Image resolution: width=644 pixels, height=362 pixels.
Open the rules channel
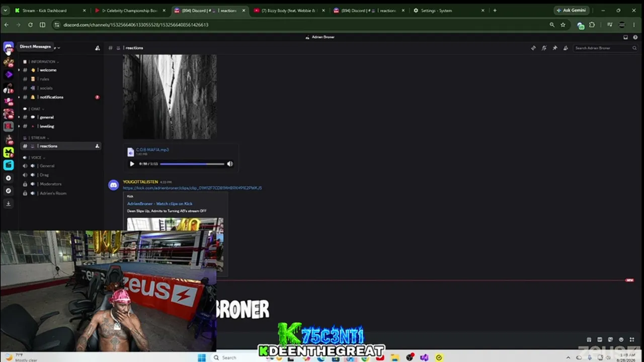[x=60, y=79]
